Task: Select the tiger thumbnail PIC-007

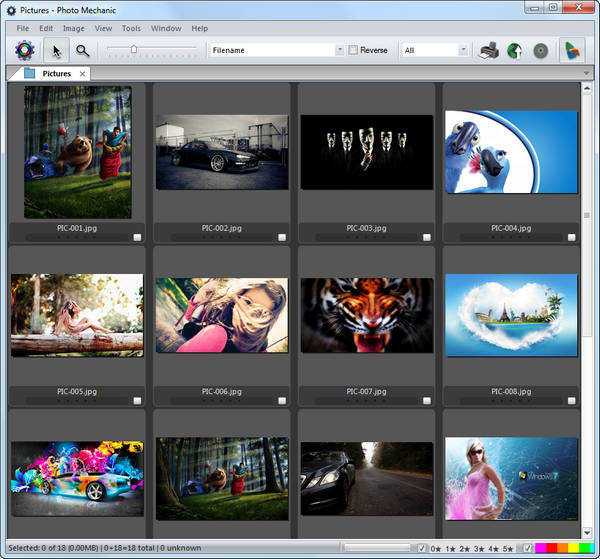Action: click(366, 316)
